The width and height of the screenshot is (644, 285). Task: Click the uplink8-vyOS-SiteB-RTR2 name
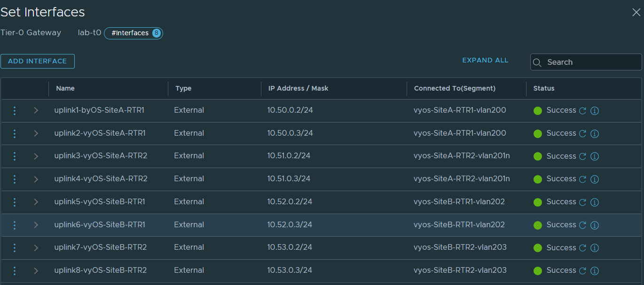[101, 270]
